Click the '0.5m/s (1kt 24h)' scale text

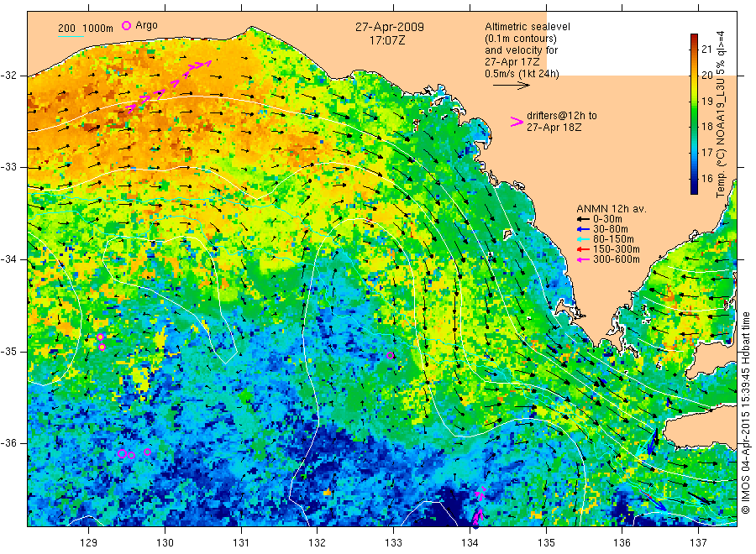click(522, 74)
